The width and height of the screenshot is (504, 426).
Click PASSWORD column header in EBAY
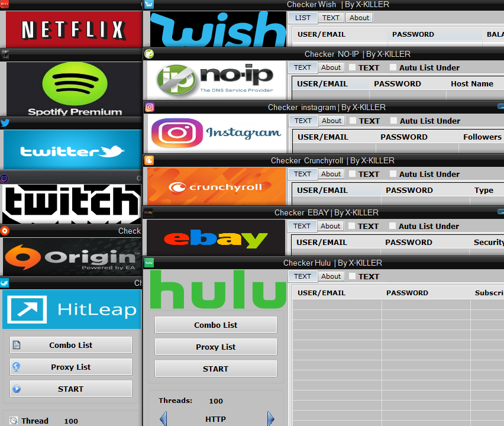click(x=409, y=242)
